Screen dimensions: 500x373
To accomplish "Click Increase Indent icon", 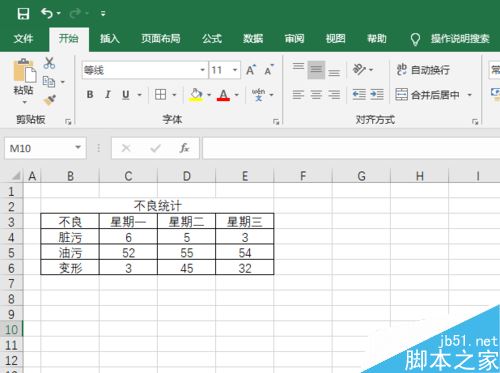I will (x=377, y=95).
